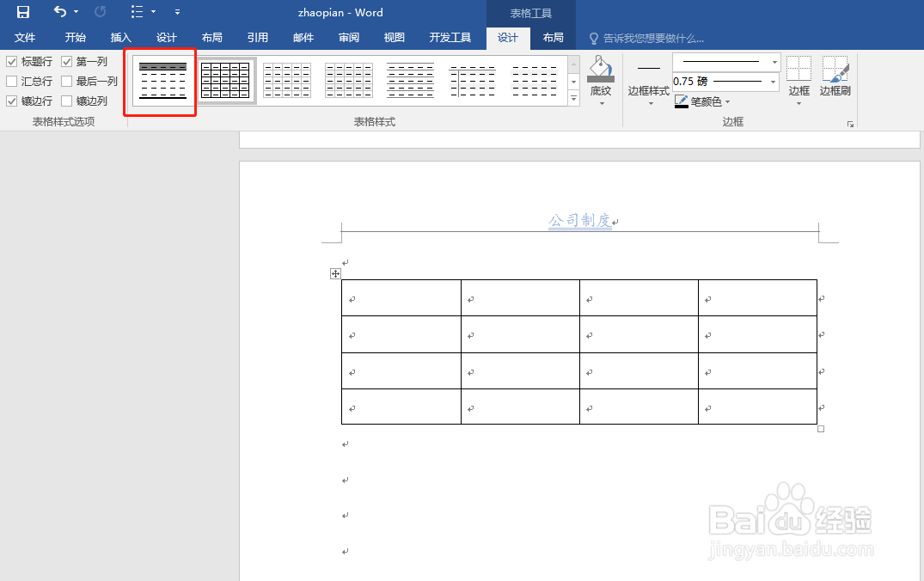Toggle the 标题行 checkbox
Image resolution: width=924 pixels, height=581 pixels.
pyautogui.click(x=12, y=61)
